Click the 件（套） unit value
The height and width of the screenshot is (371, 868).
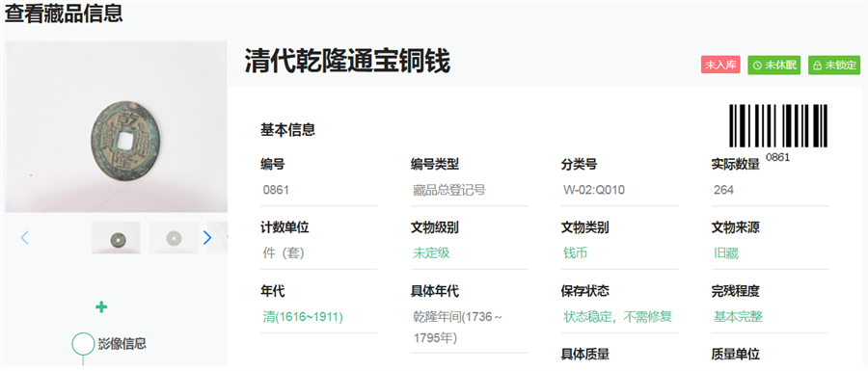coord(284,253)
